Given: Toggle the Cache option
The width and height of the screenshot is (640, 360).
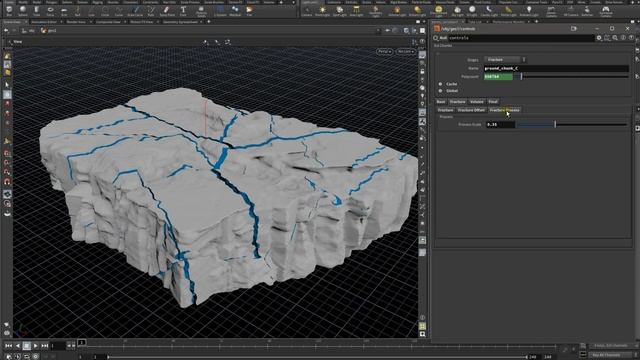Looking at the screenshot, I should [440, 84].
